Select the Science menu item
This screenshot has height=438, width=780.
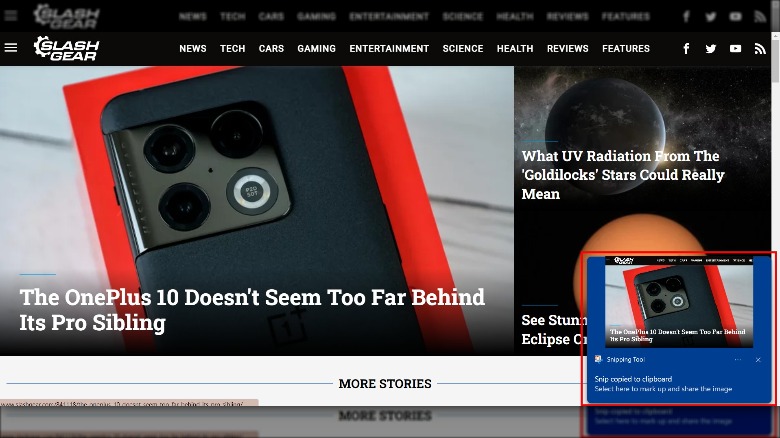pos(463,48)
